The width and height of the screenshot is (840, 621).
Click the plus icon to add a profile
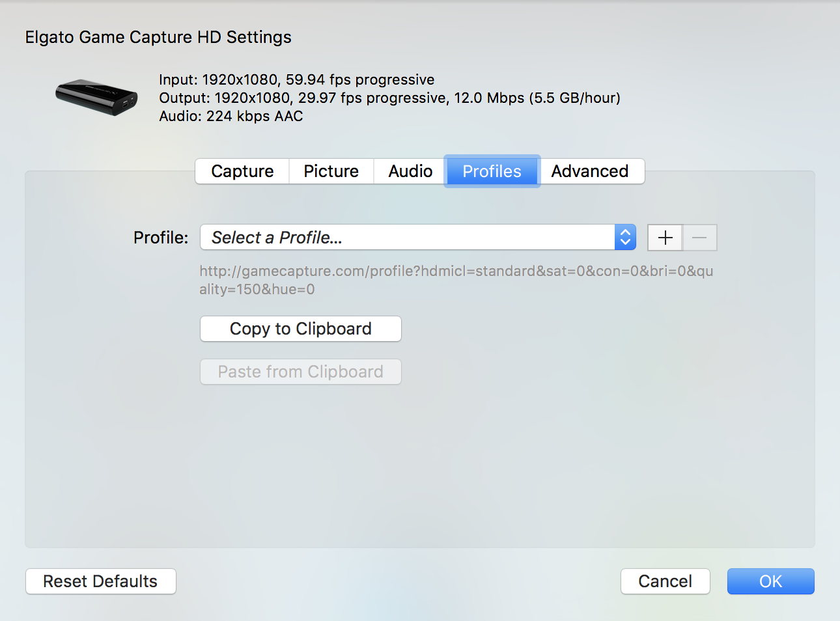click(x=664, y=238)
